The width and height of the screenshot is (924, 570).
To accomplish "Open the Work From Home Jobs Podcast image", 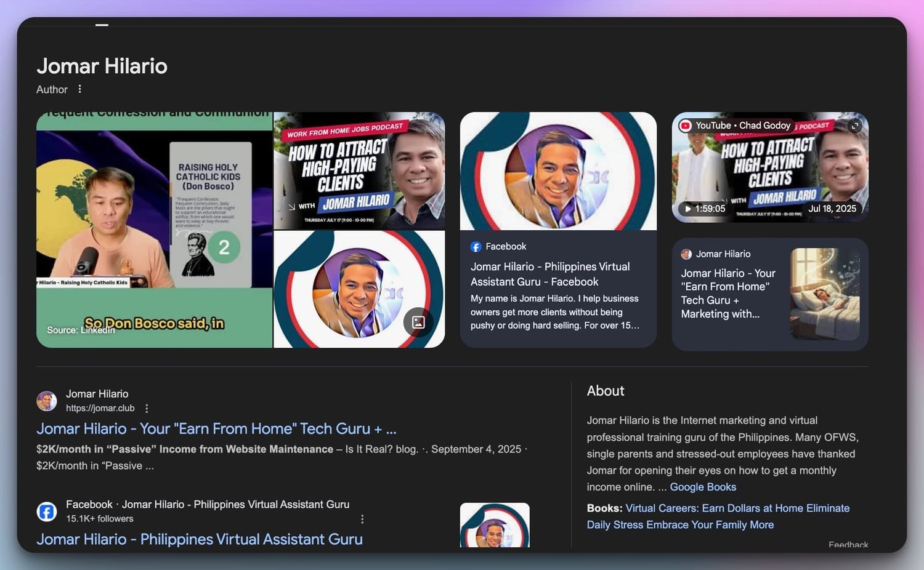I will pos(359,171).
